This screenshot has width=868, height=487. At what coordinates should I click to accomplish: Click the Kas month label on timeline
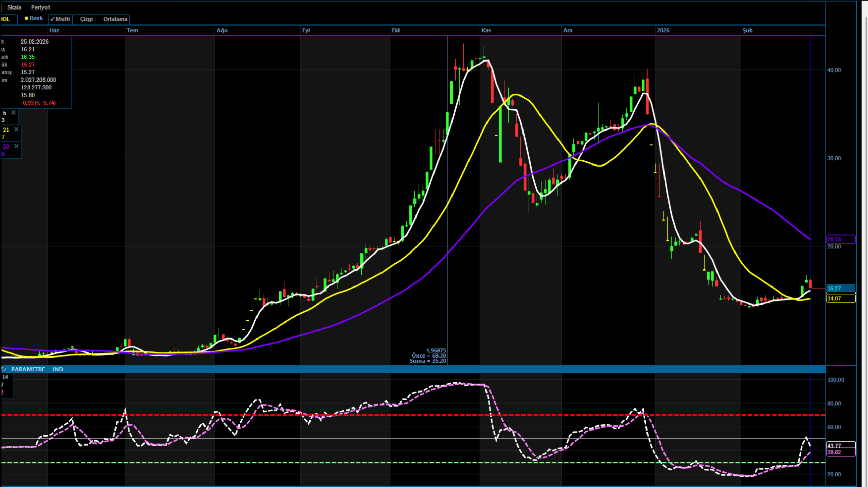click(x=486, y=30)
